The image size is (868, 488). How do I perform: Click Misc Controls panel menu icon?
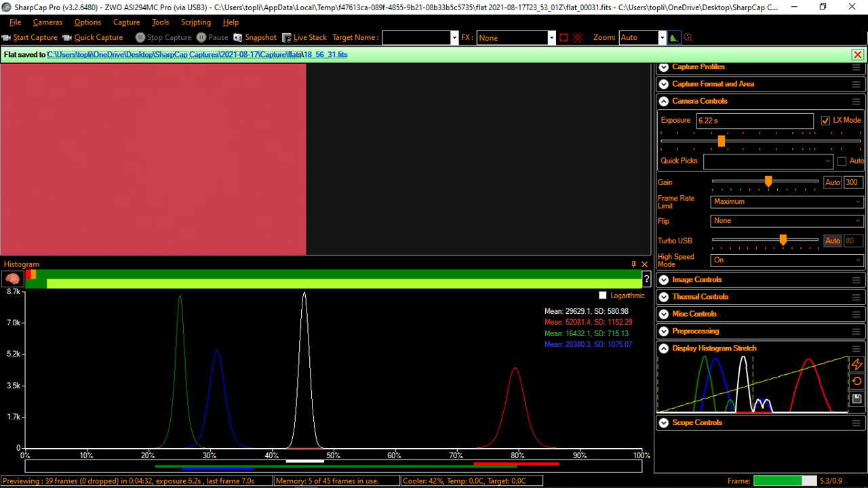[x=856, y=314]
